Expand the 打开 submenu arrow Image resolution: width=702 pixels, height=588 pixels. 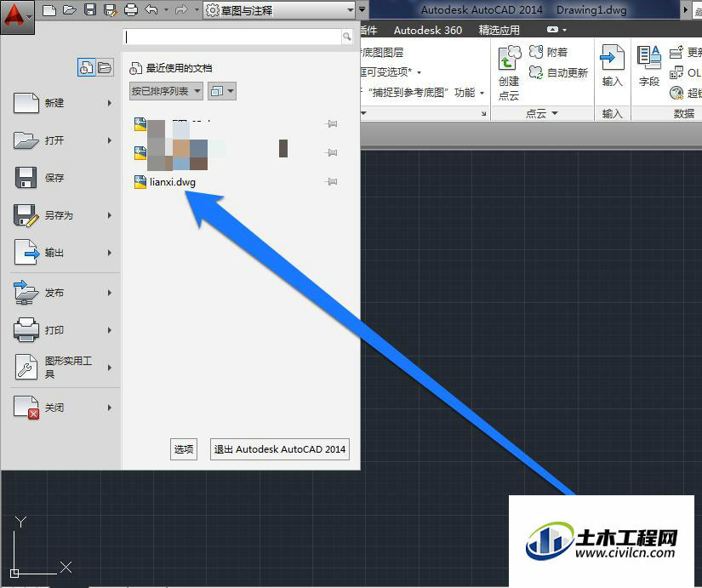click(x=110, y=140)
